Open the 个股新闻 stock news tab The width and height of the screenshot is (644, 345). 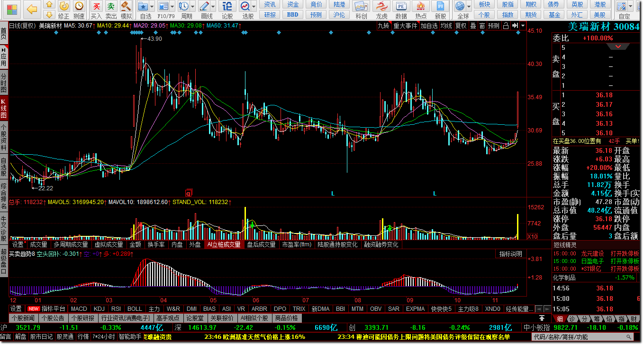pos(24,318)
